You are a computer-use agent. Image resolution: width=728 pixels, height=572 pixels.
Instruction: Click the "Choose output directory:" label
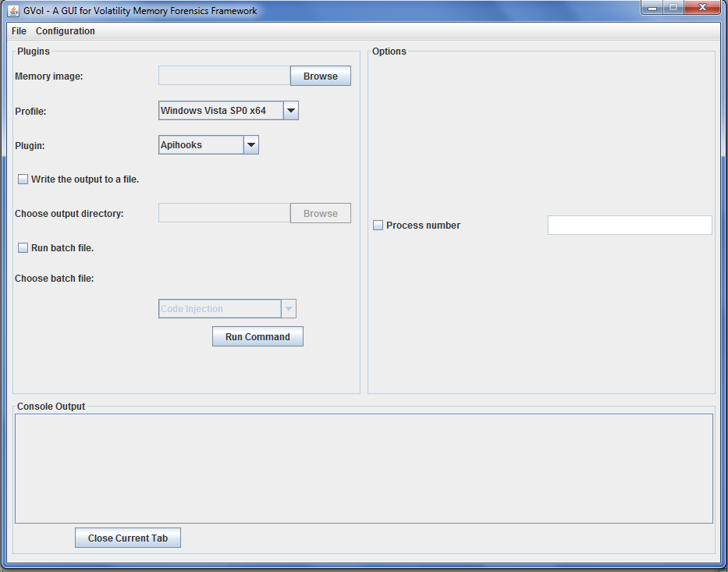click(69, 214)
